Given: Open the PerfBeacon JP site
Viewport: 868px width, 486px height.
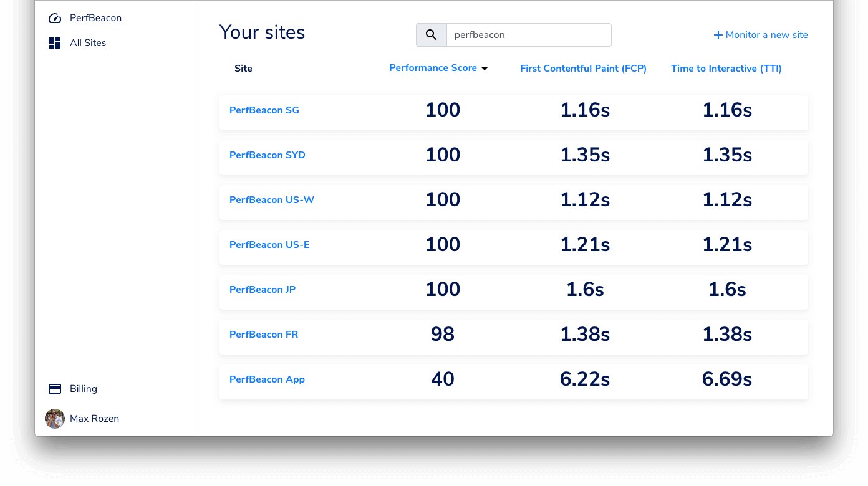Looking at the screenshot, I should (x=263, y=290).
